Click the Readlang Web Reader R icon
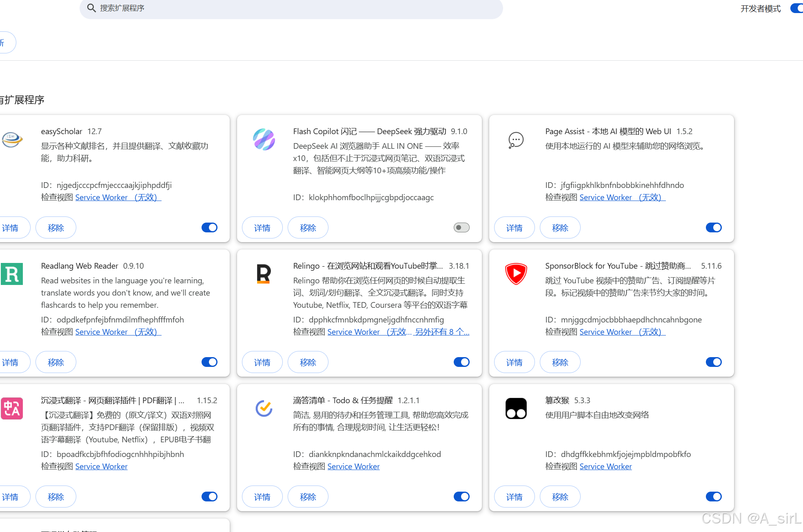Viewport: 803px width, 532px height. point(12,274)
